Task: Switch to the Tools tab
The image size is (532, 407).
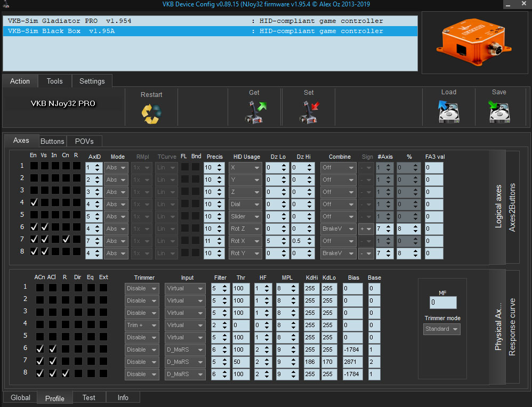Action: 54,82
